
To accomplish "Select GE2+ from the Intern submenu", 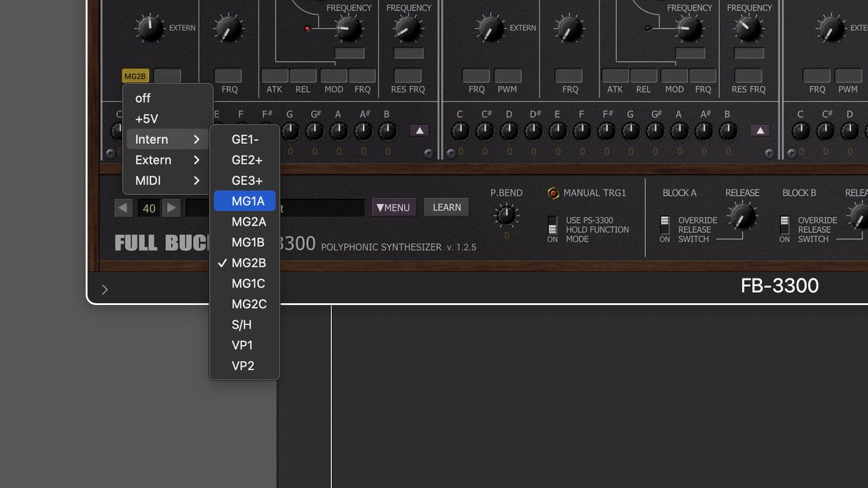I will [x=244, y=160].
